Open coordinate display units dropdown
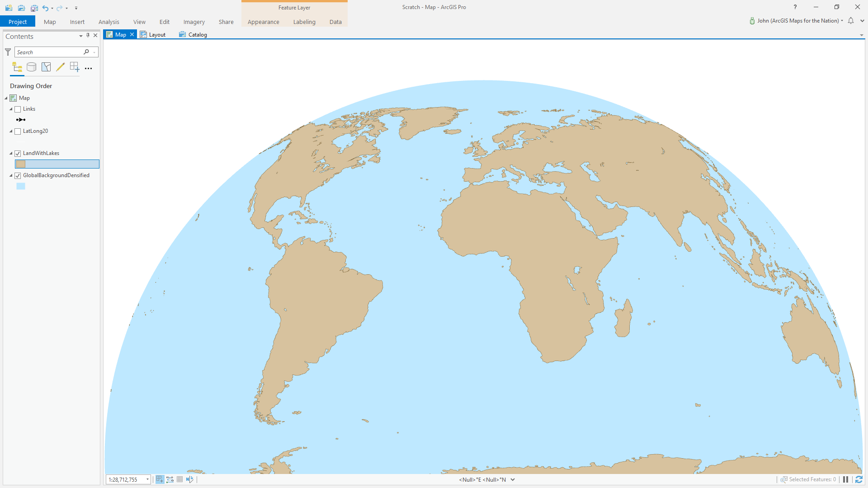Screen dimensions: 868x488 click(x=513, y=479)
